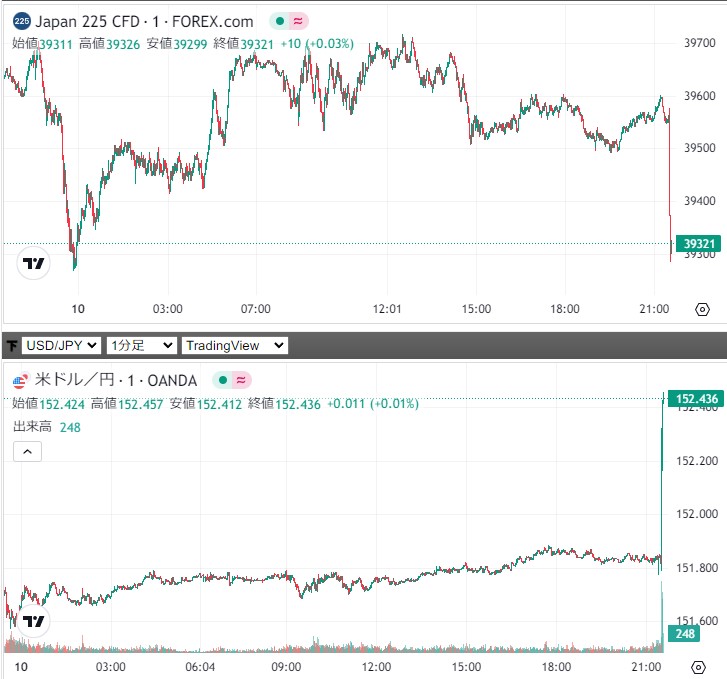Click the 248 volume label on the price axis
The image size is (727, 679).
pos(684,634)
